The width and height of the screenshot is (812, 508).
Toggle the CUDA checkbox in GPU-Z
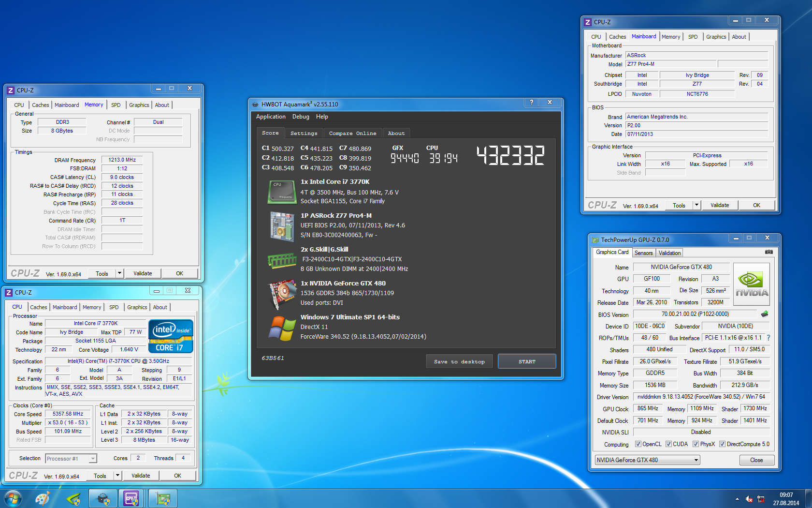(x=668, y=444)
